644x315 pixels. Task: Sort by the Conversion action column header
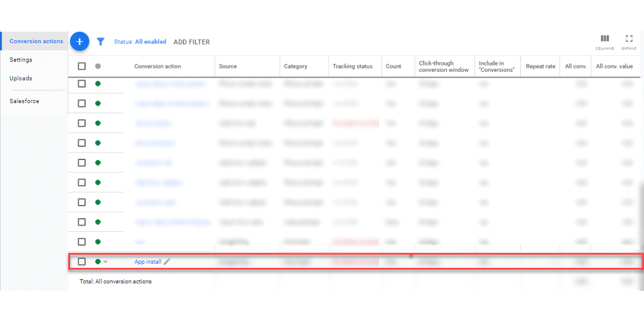[x=157, y=66]
